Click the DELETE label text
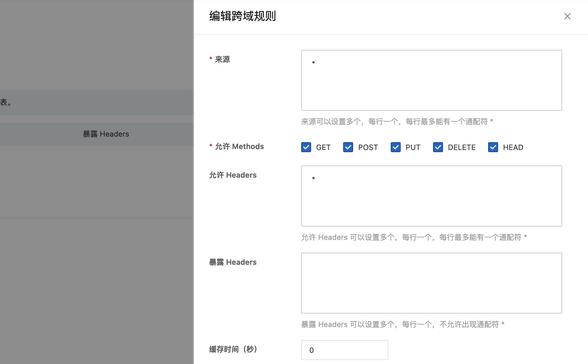 (461, 147)
